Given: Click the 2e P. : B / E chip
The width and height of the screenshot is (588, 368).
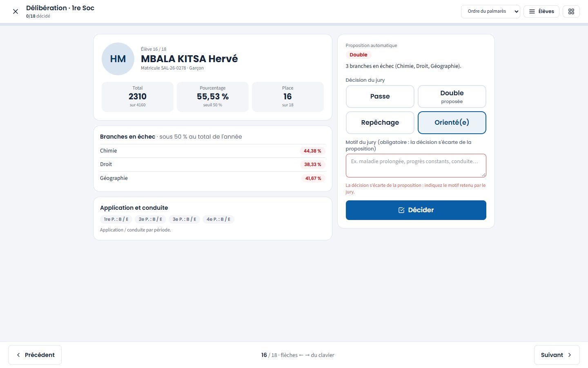Looking at the screenshot, I should pos(150,219).
